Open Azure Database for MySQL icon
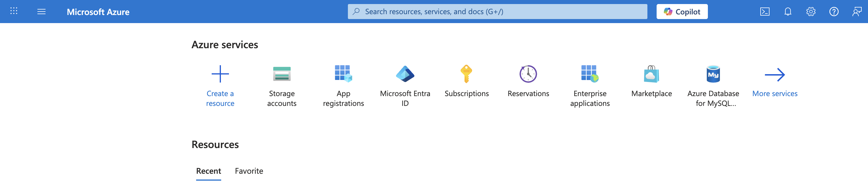868x187 pixels. [x=713, y=74]
